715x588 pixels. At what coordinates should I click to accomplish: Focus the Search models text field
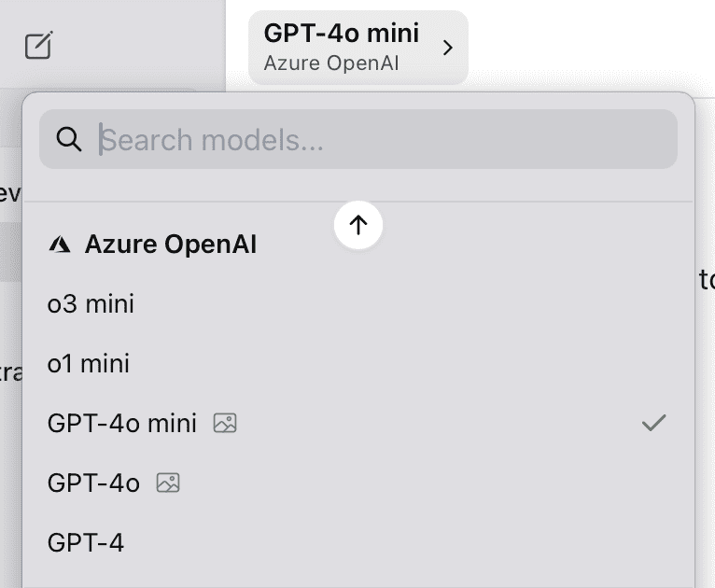tap(357, 139)
